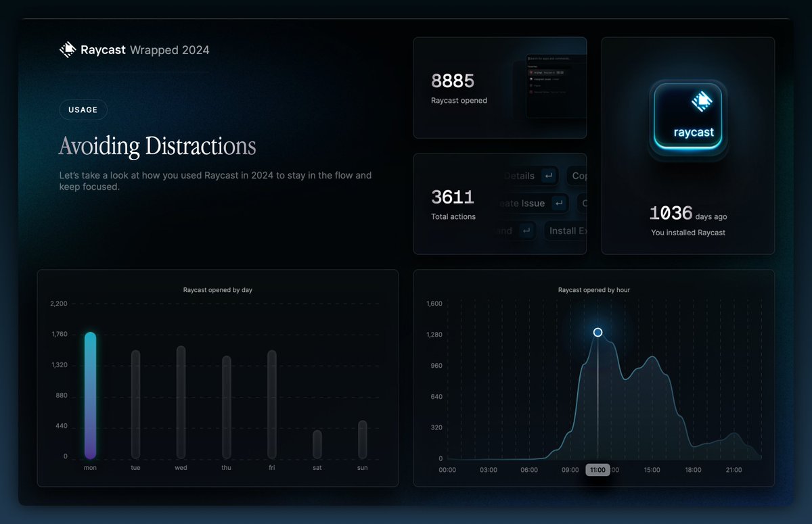Click the 18:00 hour axis label

[693, 470]
